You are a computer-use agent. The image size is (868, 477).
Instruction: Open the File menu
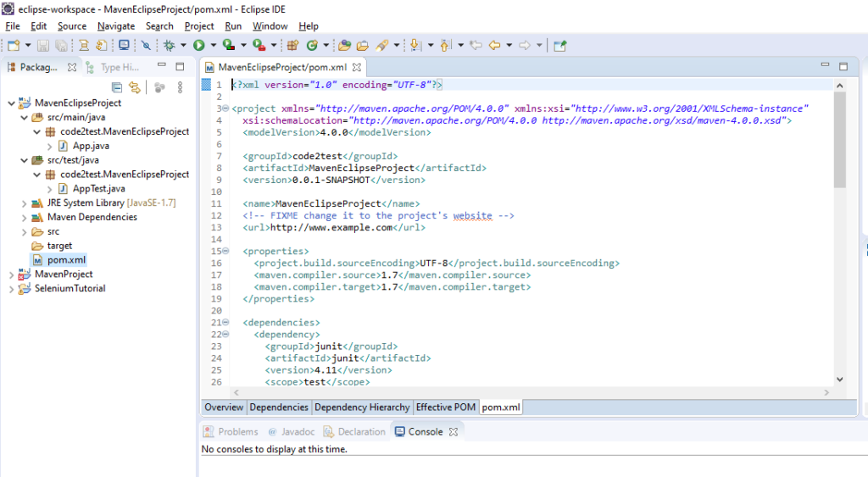click(x=12, y=26)
